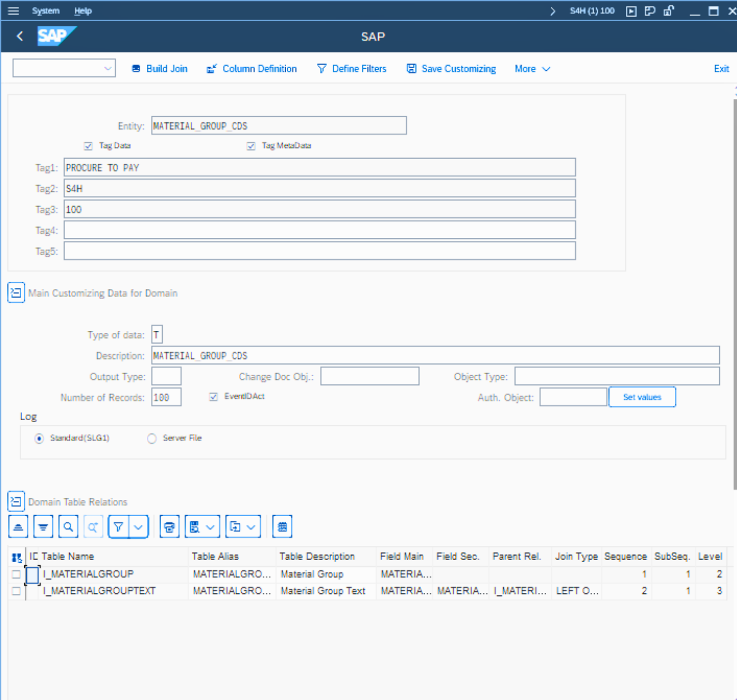
Task: Open the Help menu
Action: [x=83, y=11]
